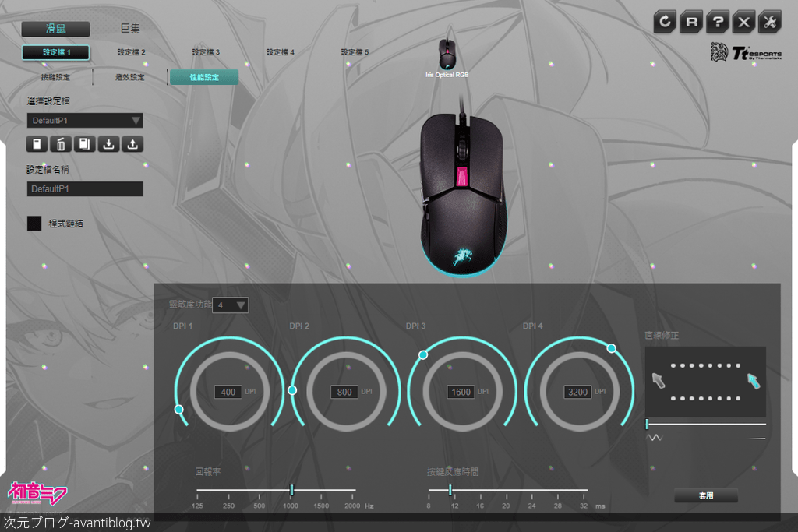Click the 直線修正 slider handle
This screenshot has height=532, width=798.
(x=648, y=424)
